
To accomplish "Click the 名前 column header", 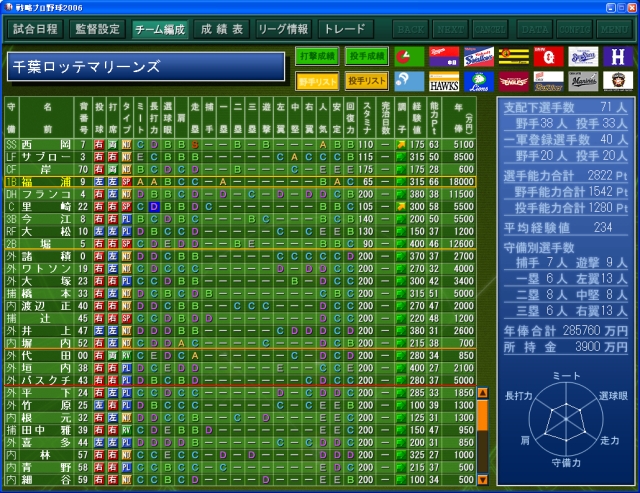I will 47,118.
